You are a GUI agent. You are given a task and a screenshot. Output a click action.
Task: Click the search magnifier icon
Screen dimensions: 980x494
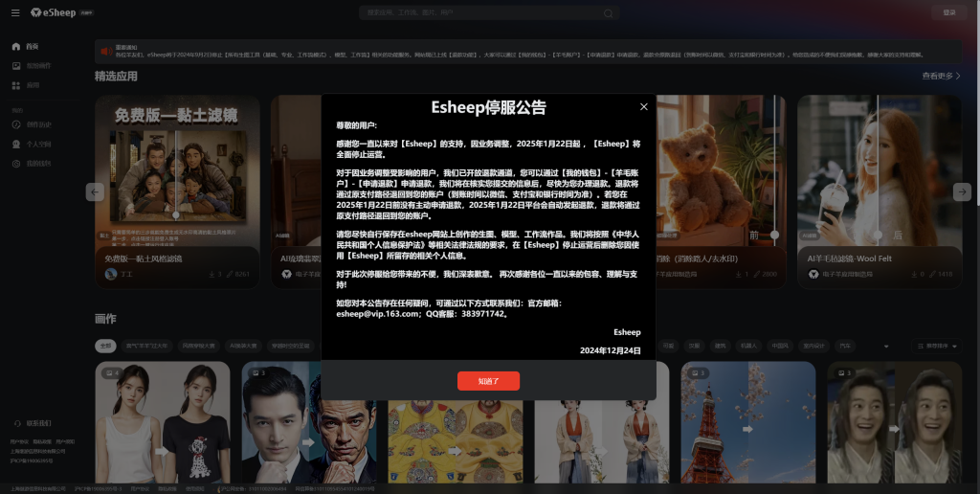[608, 13]
